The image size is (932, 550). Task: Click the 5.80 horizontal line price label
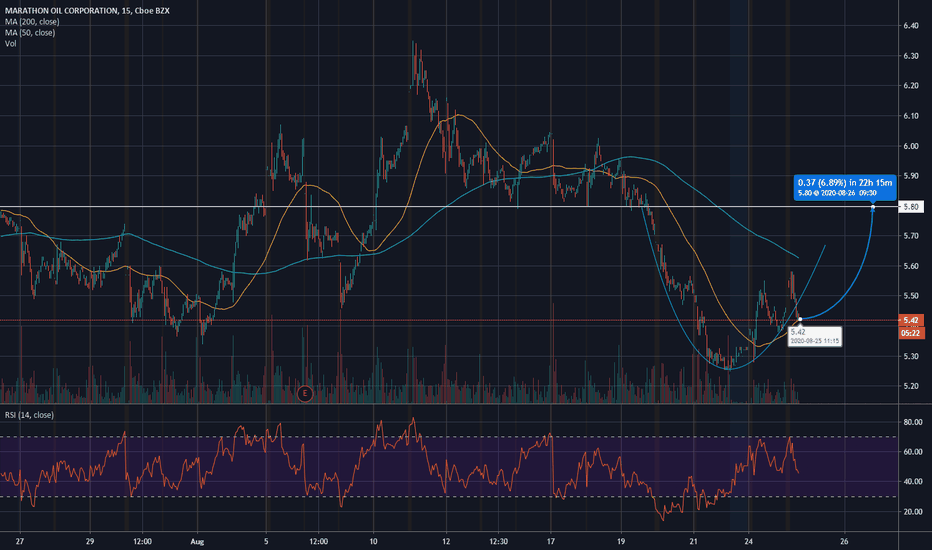(911, 207)
